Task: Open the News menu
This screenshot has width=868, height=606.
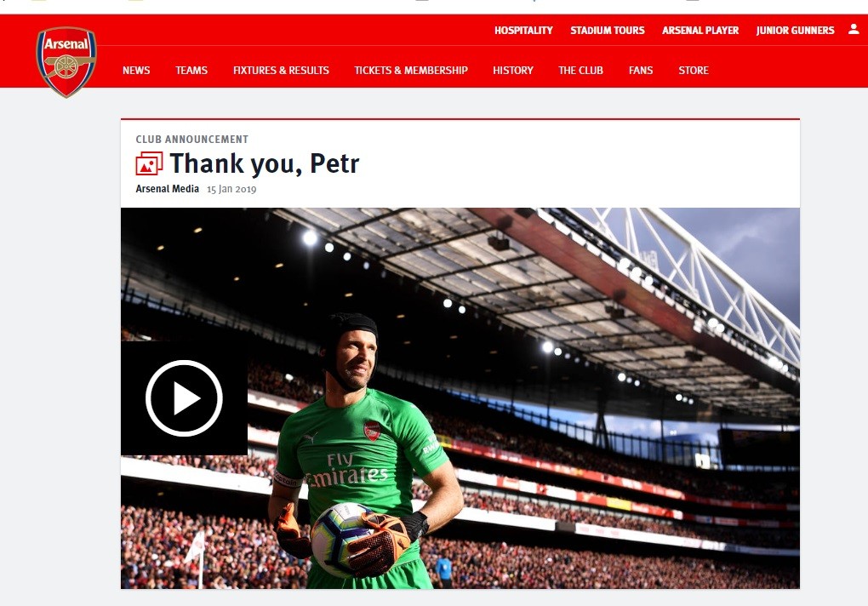Action: 136,71
